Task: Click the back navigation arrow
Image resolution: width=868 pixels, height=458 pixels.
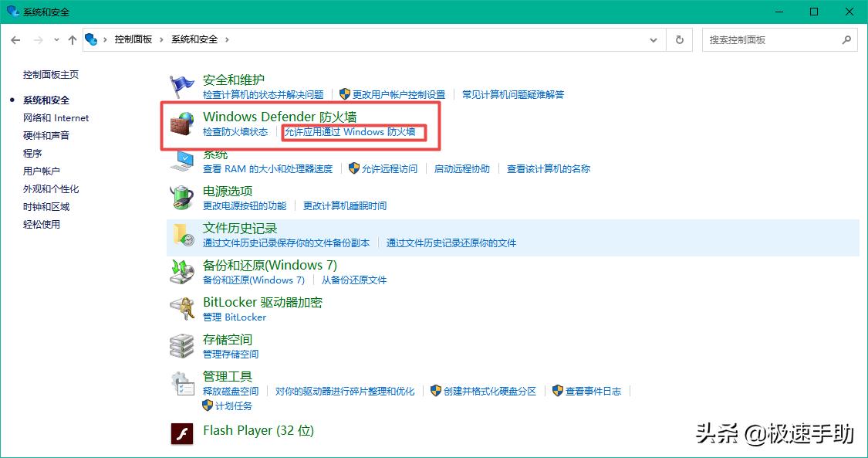Action: (15, 39)
